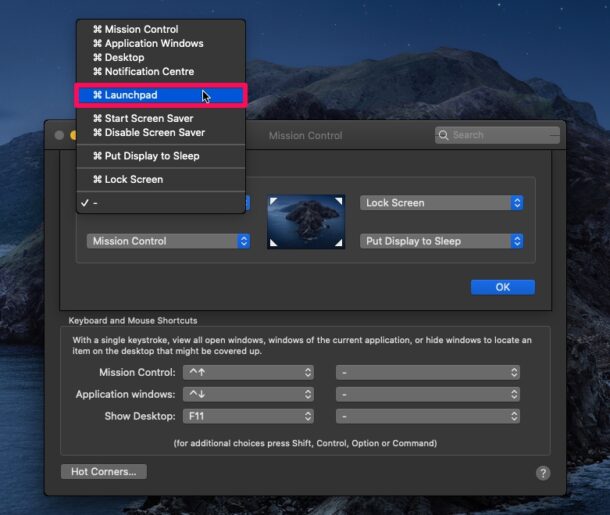610x515 pixels.
Task: Select Application Windows from the popup menu
Action: click(x=161, y=43)
